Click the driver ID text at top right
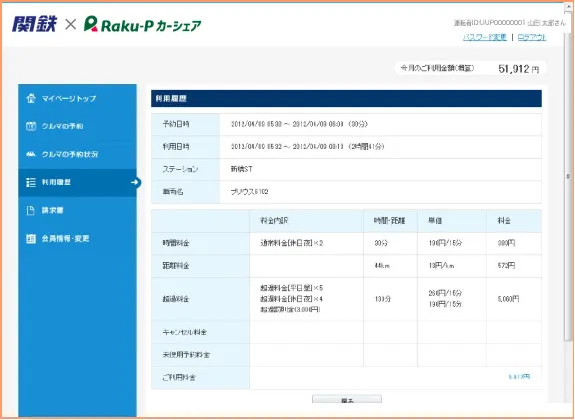Screen dimensions: 575x420 pyautogui.click(x=489, y=23)
